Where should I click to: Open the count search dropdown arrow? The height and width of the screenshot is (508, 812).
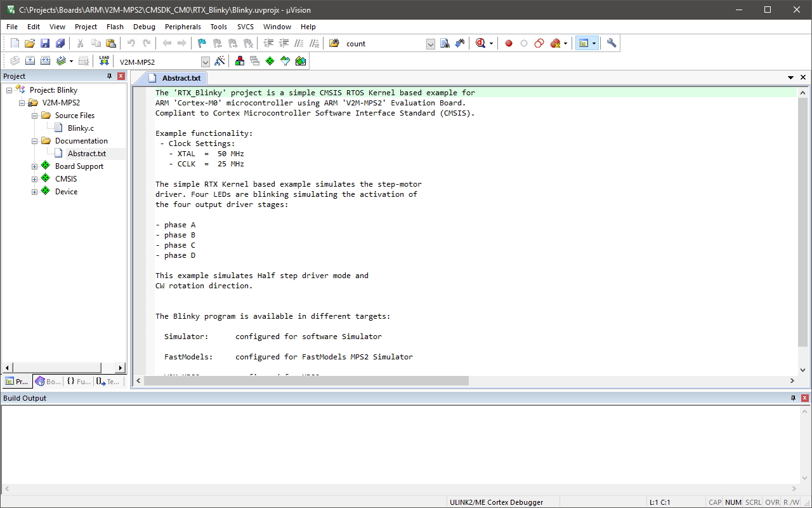click(431, 44)
